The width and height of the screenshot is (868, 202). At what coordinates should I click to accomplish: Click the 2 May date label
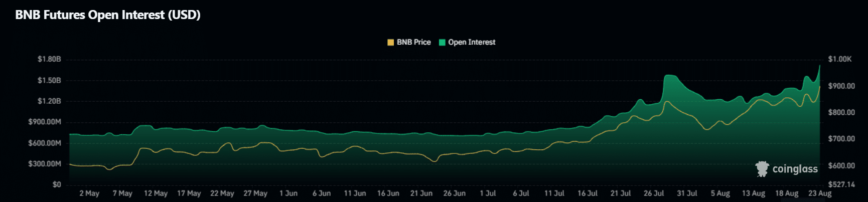89,193
